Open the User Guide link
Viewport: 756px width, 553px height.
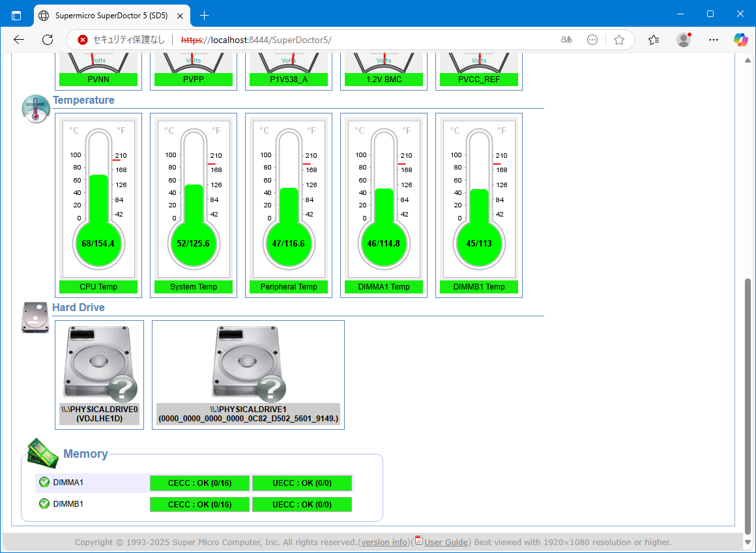pyautogui.click(x=446, y=542)
